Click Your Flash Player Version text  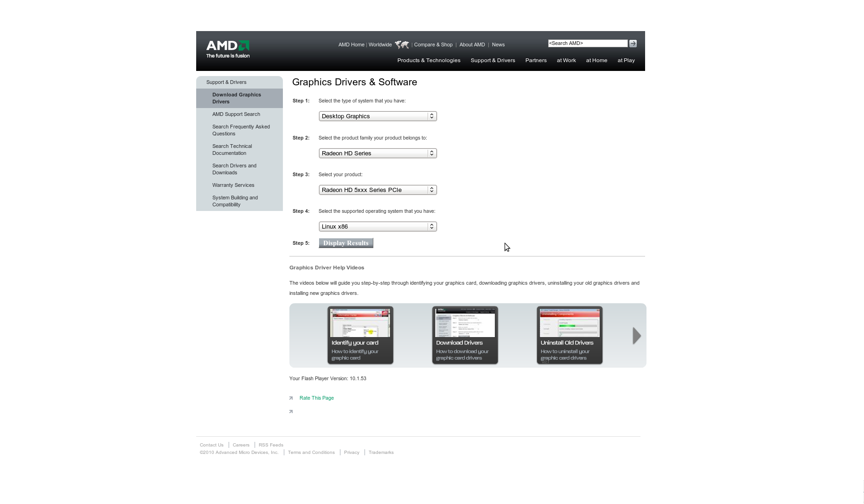[x=327, y=378]
